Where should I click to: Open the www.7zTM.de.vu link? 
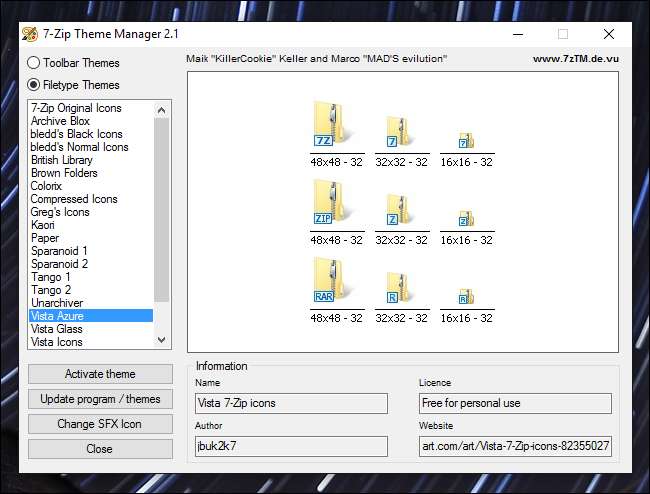click(x=575, y=59)
